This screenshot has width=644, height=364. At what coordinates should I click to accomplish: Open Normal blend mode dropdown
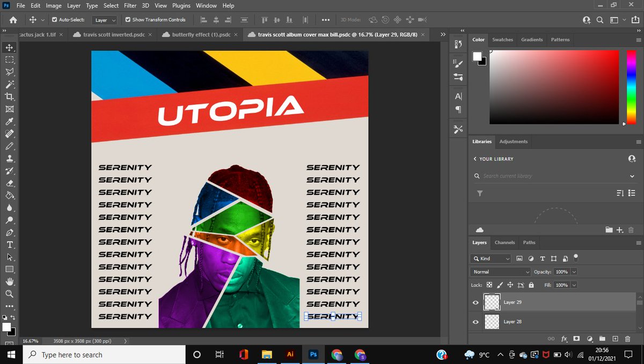click(500, 272)
